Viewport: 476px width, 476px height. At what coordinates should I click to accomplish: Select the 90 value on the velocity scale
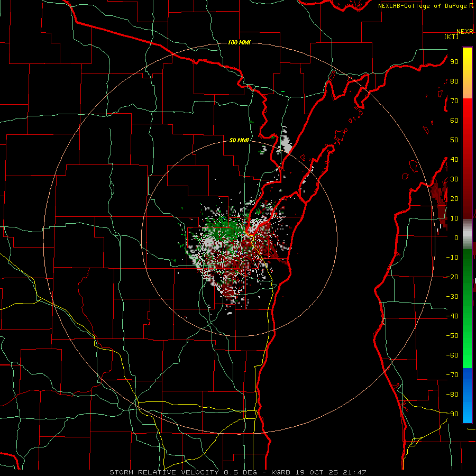point(454,62)
